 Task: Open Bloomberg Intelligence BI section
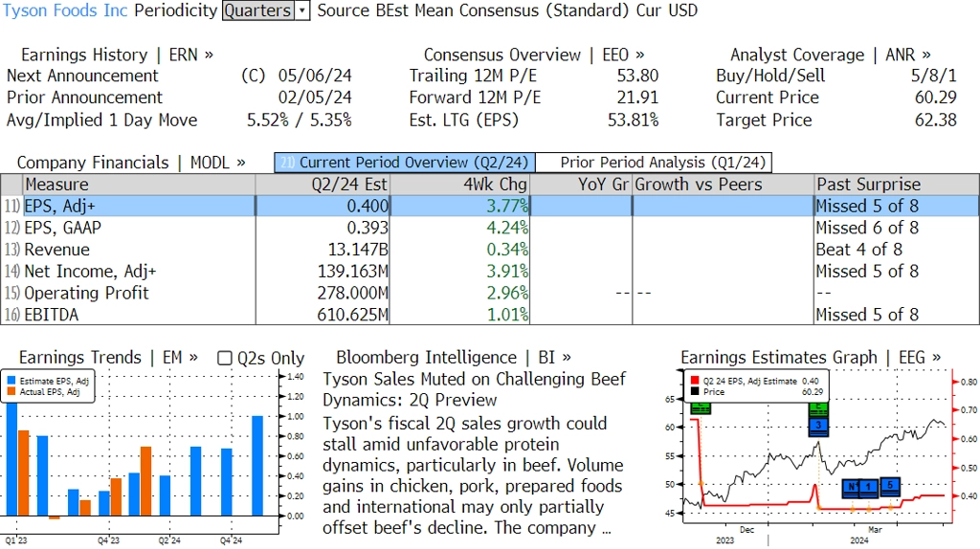(x=453, y=358)
